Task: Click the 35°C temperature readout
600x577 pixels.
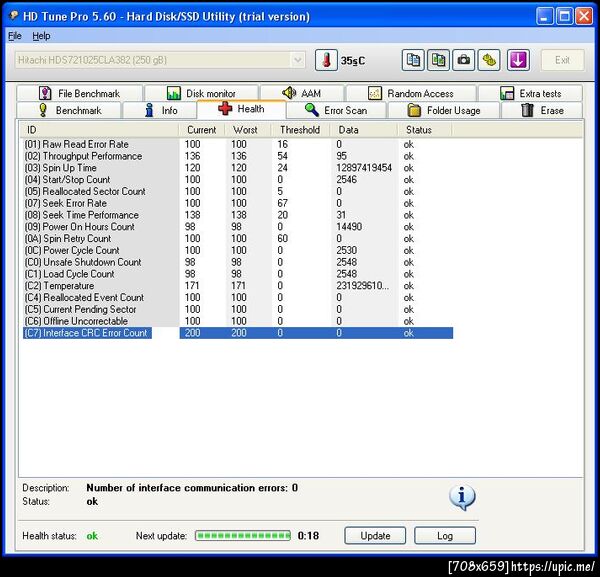Action: tap(353, 61)
